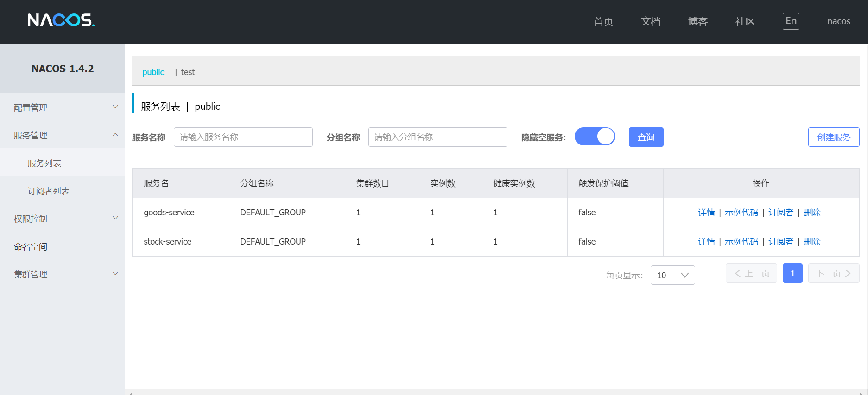This screenshot has width=868, height=395.
Task: Expand the 权限控制 menu chevron
Action: 115,218
